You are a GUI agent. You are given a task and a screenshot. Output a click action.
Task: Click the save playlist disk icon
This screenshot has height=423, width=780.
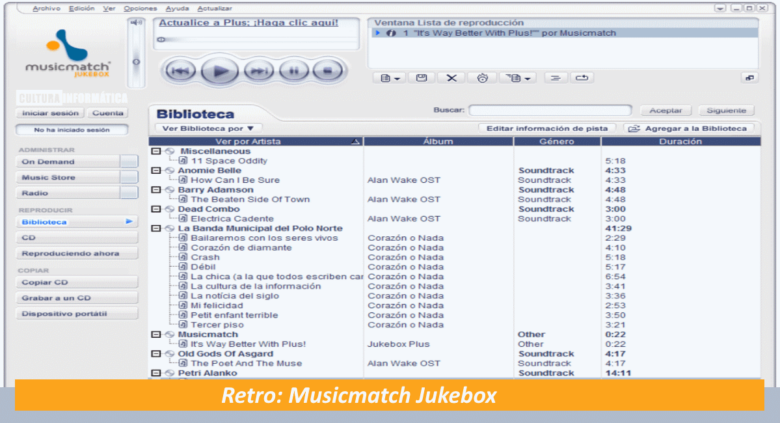[422, 77]
